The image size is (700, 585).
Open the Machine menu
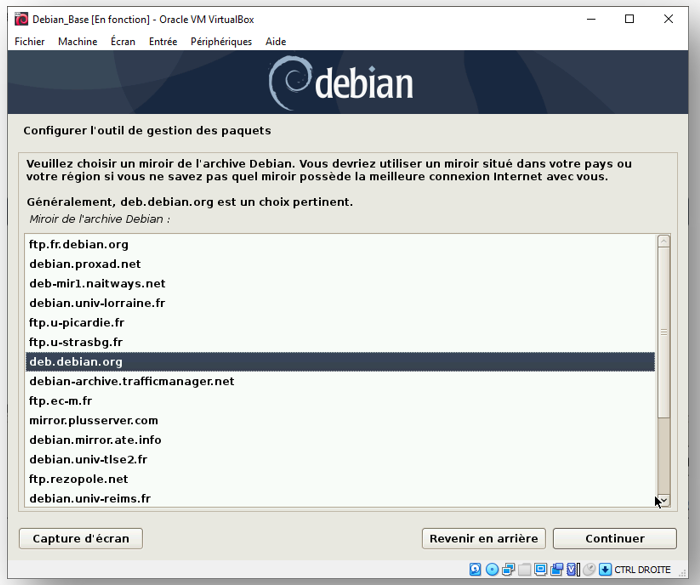(78, 42)
